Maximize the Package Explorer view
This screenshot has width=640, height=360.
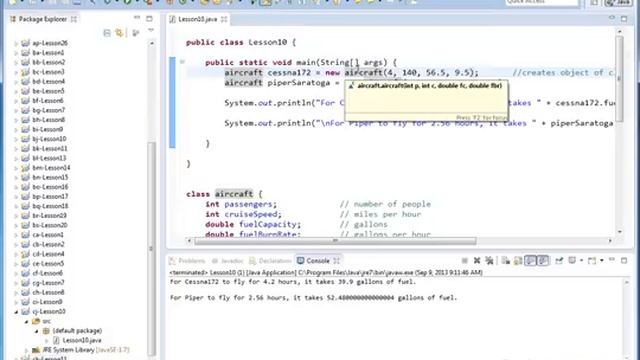tap(149, 18)
